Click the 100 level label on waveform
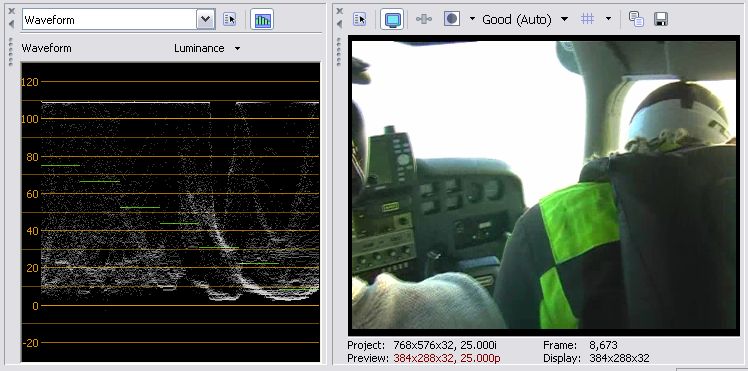 click(30, 119)
